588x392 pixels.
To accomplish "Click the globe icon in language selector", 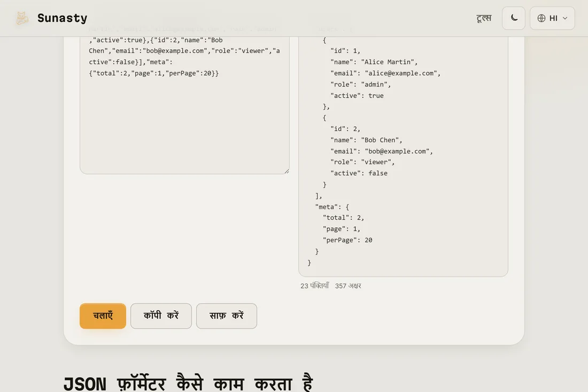I will [x=541, y=18].
